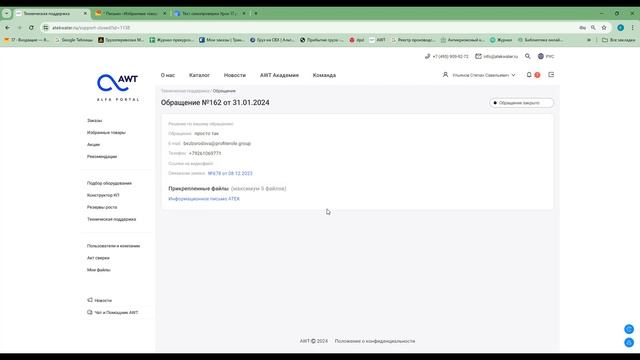The image size is (640, 360).
Task: Click the red notification count badge
Action: [537, 75]
